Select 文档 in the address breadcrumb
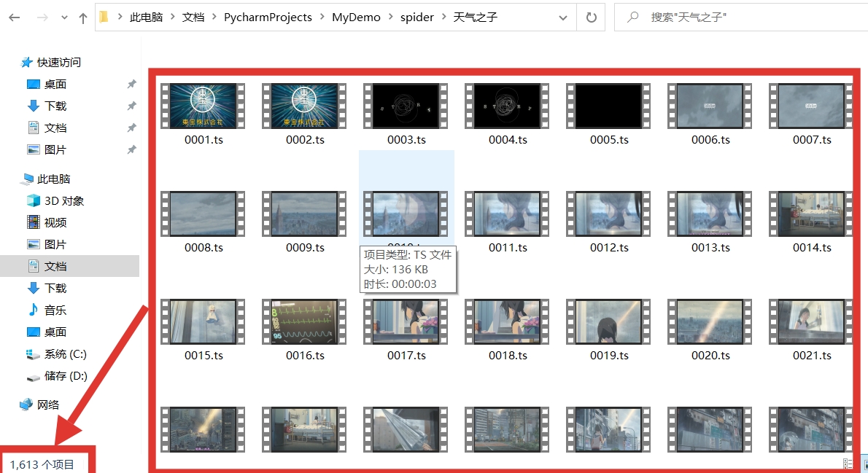868x473 pixels. point(193,17)
